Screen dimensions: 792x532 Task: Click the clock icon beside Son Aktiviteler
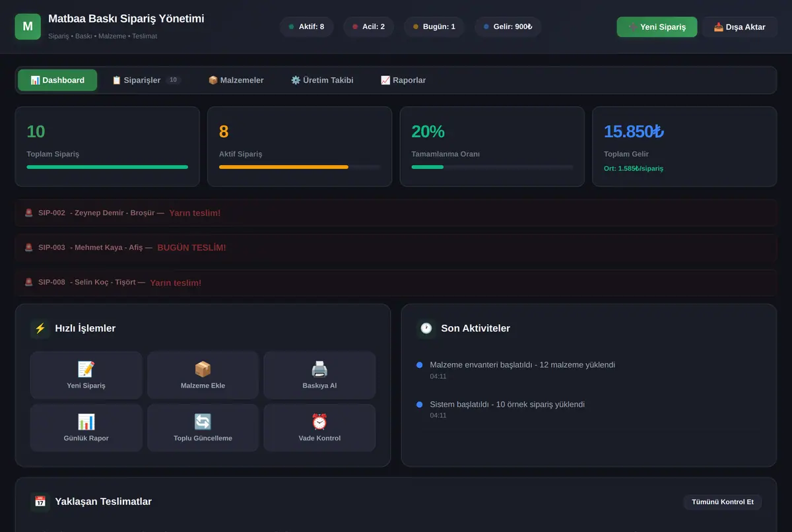pyautogui.click(x=426, y=328)
